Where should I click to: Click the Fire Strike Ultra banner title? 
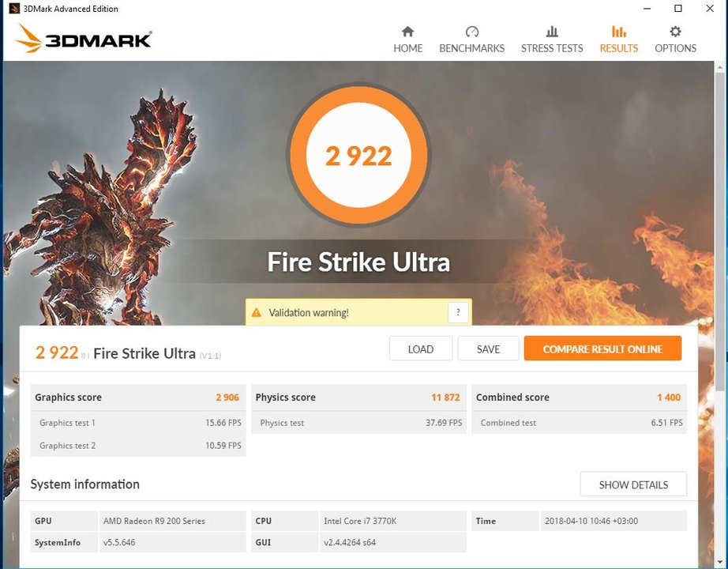pyautogui.click(x=358, y=262)
